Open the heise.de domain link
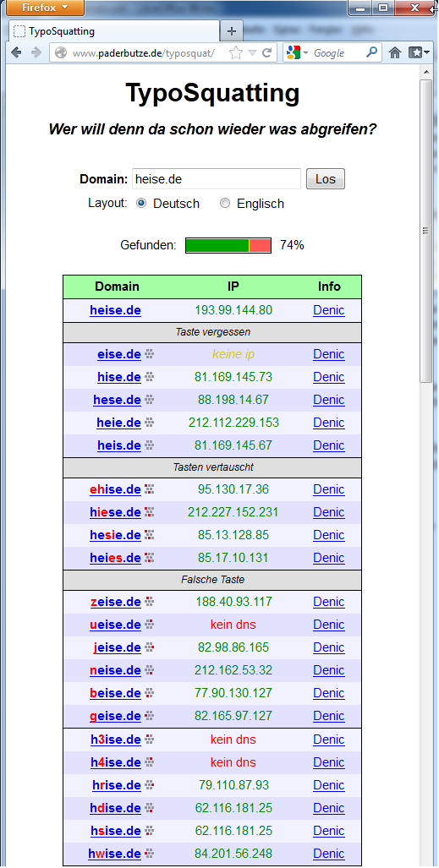Image resolution: width=439 pixels, height=868 pixels. 115,310
